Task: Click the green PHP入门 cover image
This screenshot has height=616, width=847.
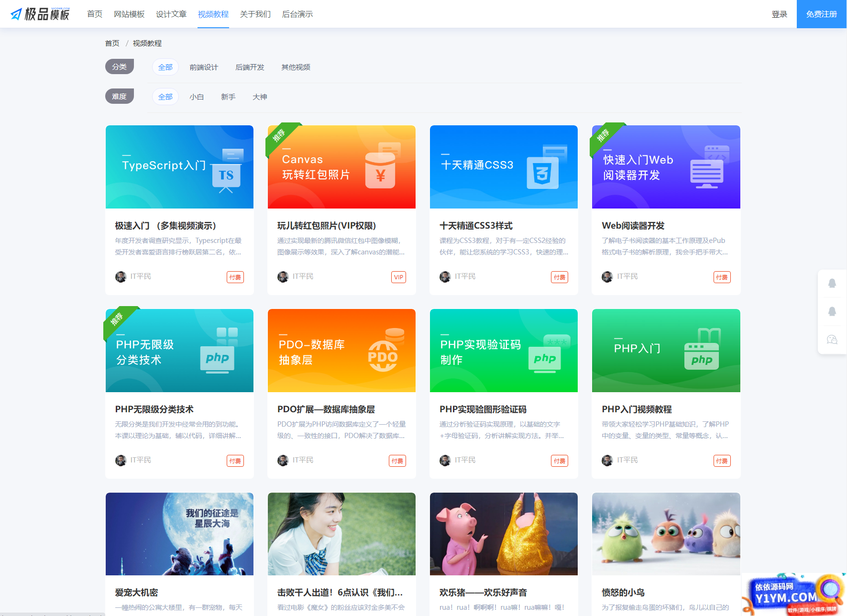Action: [666, 351]
